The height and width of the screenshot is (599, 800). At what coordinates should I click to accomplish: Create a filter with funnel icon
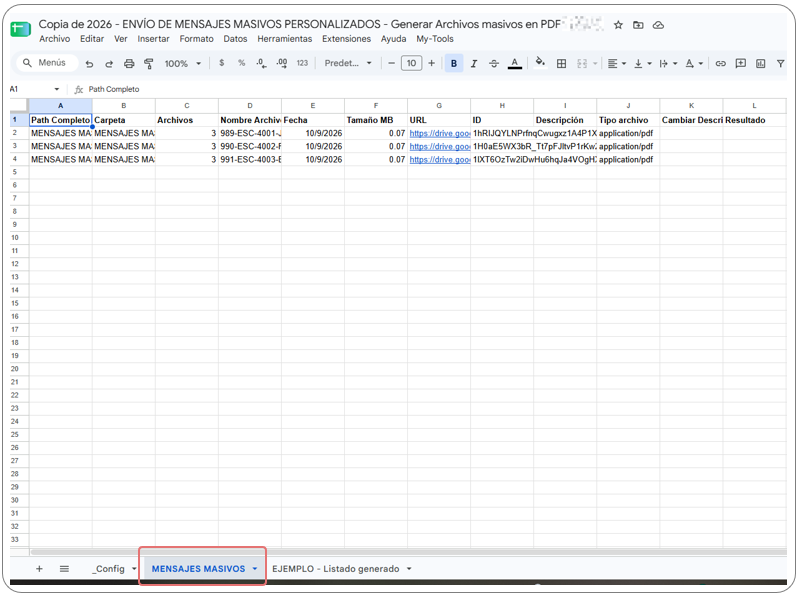pos(780,64)
